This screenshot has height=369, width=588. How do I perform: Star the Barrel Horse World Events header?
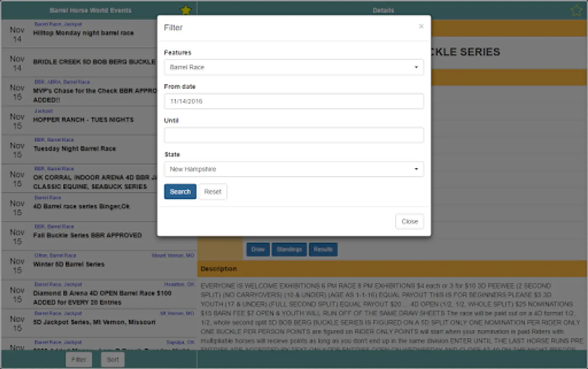tap(185, 10)
